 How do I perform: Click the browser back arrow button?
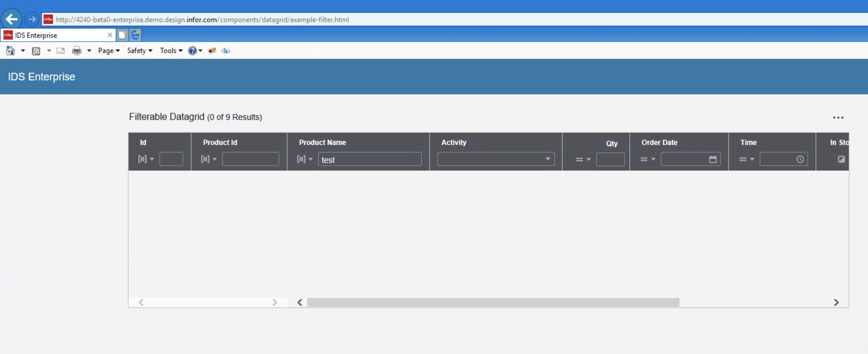[11, 19]
